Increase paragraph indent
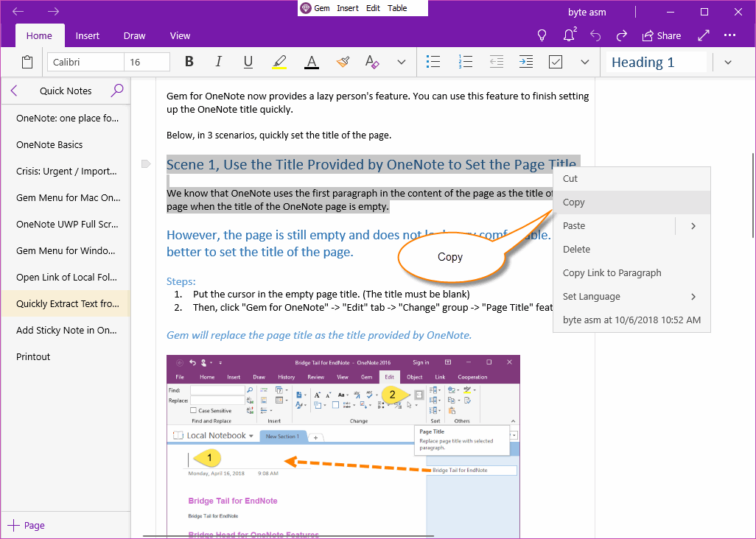Viewport: 756px width, 539px height. coord(525,62)
